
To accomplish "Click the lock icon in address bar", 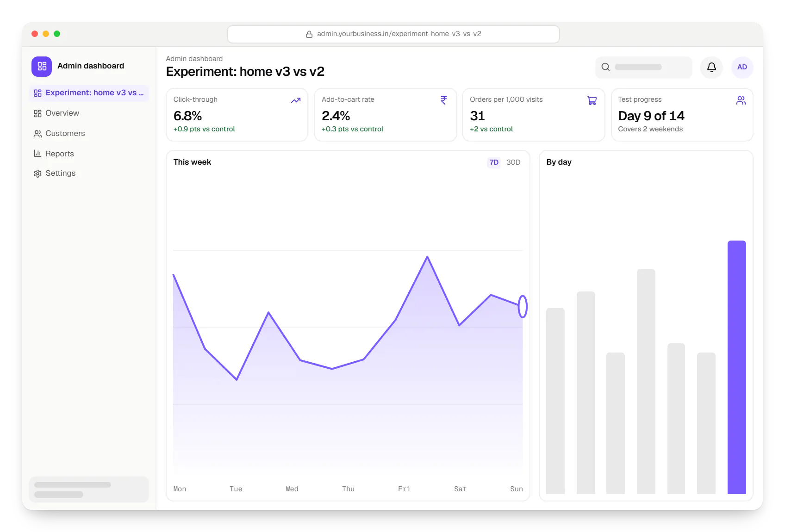I will pos(309,34).
